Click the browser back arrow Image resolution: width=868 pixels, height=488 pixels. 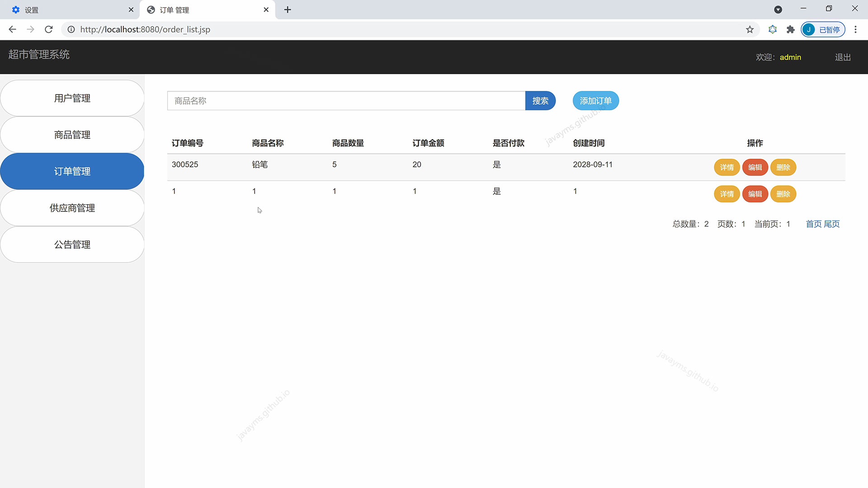(12, 29)
